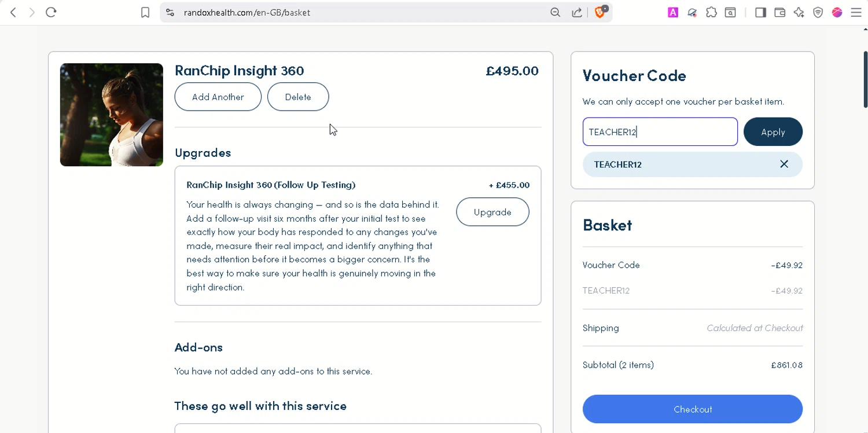
Task: Open the browser hamburger menu
Action: pyautogui.click(x=856, y=12)
